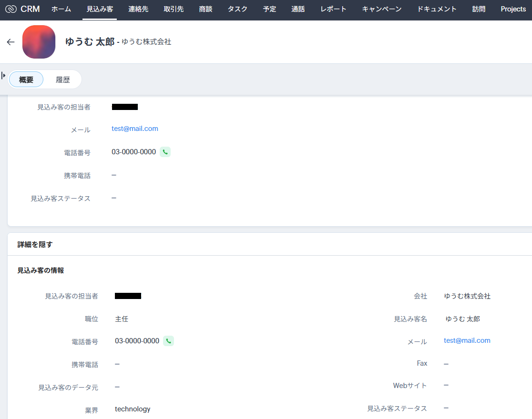Click test@mail.com link in summary

pyautogui.click(x=135, y=129)
